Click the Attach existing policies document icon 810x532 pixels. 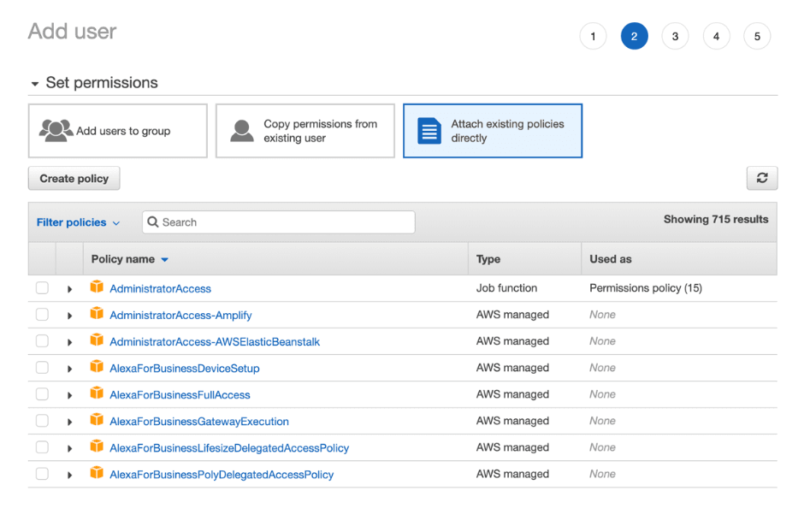click(x=429, y=131)
